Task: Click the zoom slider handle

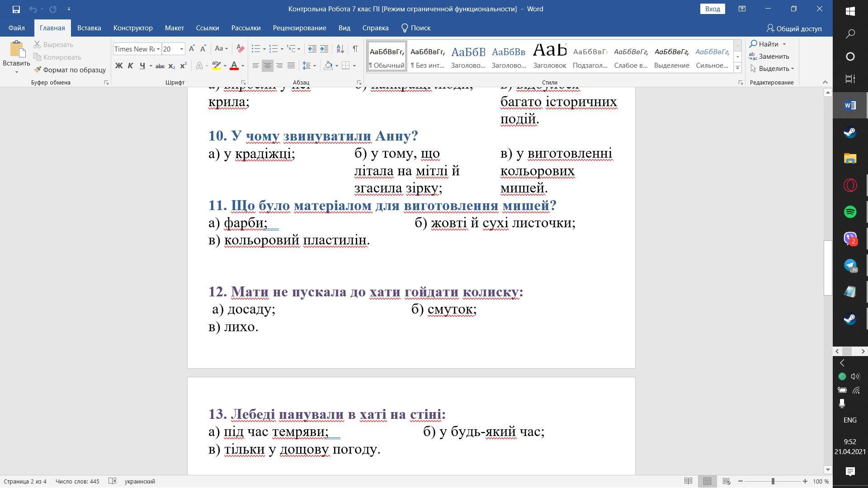Action: (773, 481)
